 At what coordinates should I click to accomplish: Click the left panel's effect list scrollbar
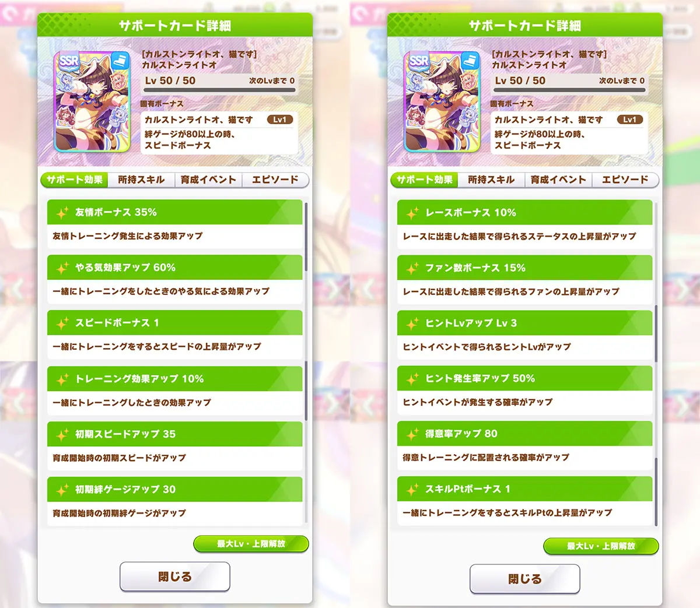click(x=306, y=361)
